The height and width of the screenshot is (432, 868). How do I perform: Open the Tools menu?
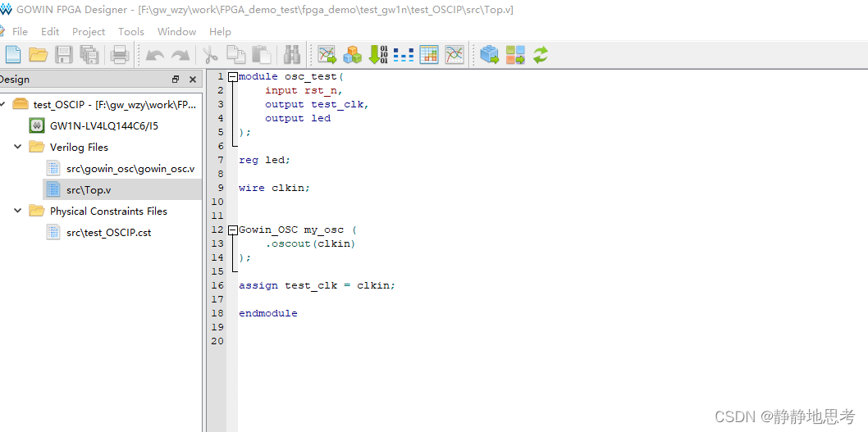[131, 31]
